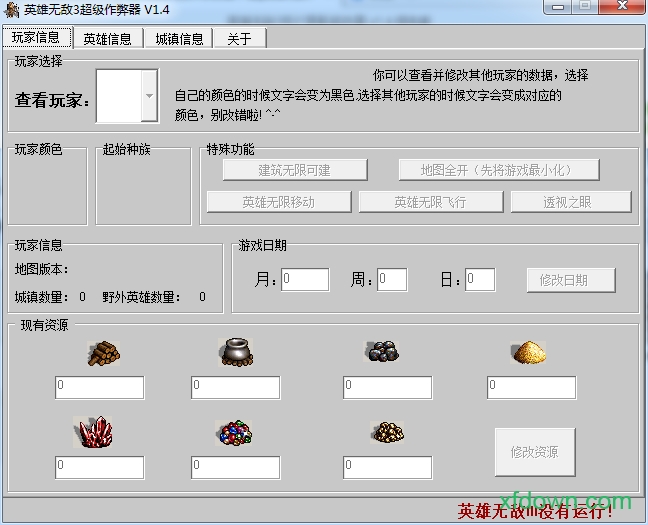Click the 修改日期 button
648x525 pixels.
click(x=570, y=280)
